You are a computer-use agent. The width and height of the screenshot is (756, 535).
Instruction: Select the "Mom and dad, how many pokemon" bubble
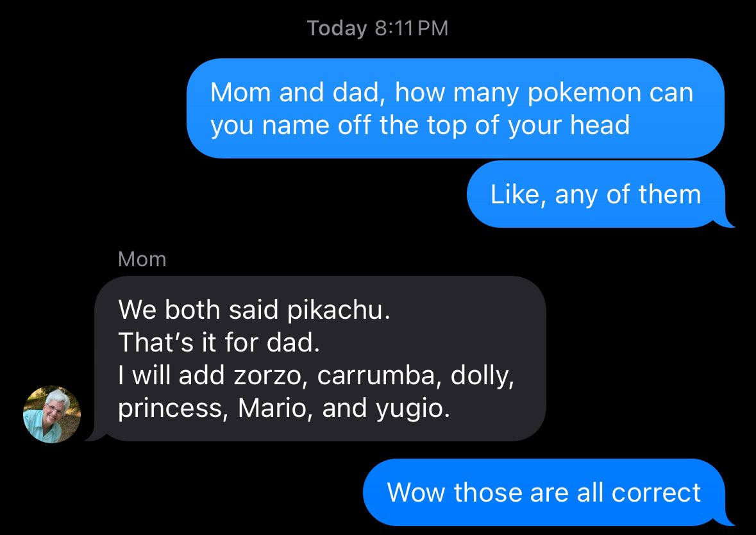click(455, 108)
